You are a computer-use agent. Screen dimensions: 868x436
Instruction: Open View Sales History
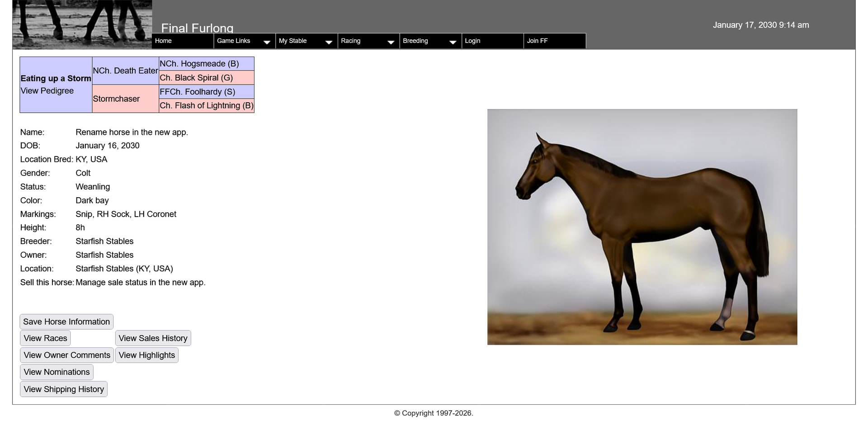pyautogui.click(x=153, y=338)
